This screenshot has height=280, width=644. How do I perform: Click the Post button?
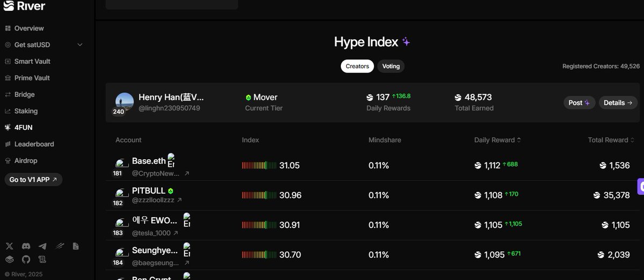tap(579, 103)
